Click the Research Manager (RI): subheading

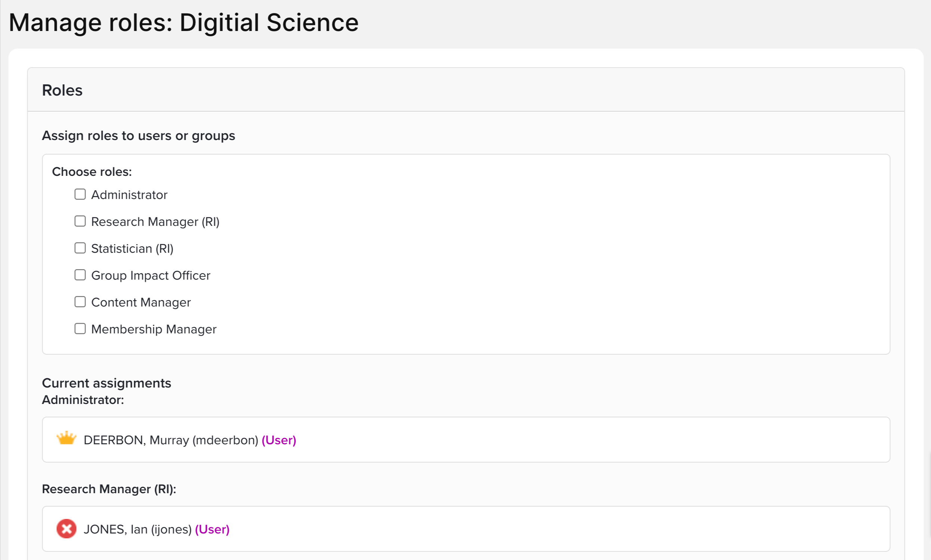pyautogui.click(x=109, y=489)
